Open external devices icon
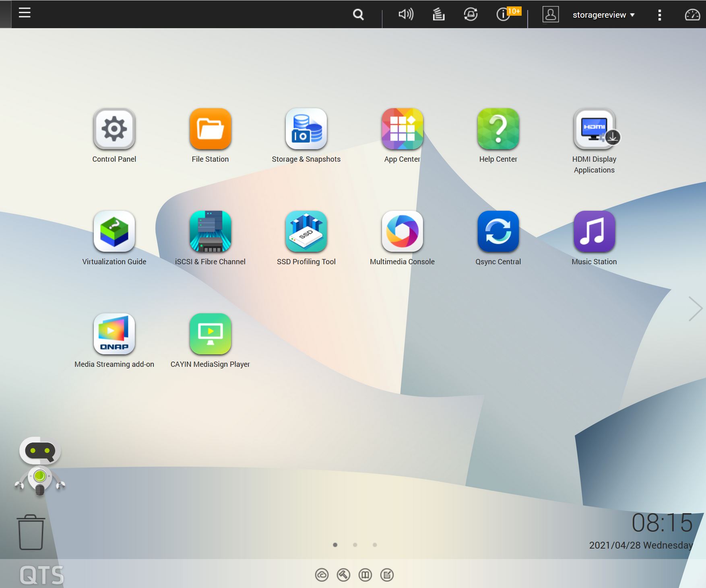This screenshot has height=588, width=706. click(471, 14)
